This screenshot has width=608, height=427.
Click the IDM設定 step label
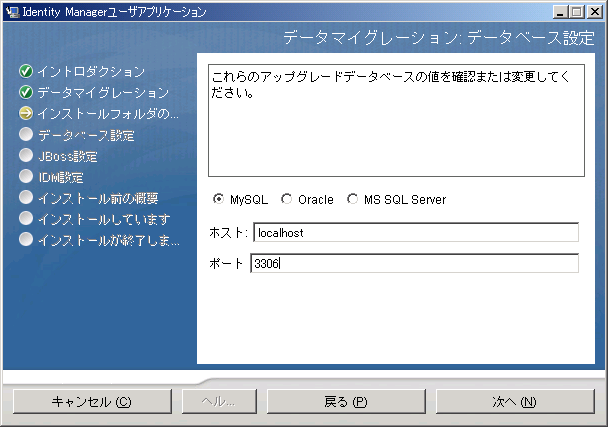point(60,177)
